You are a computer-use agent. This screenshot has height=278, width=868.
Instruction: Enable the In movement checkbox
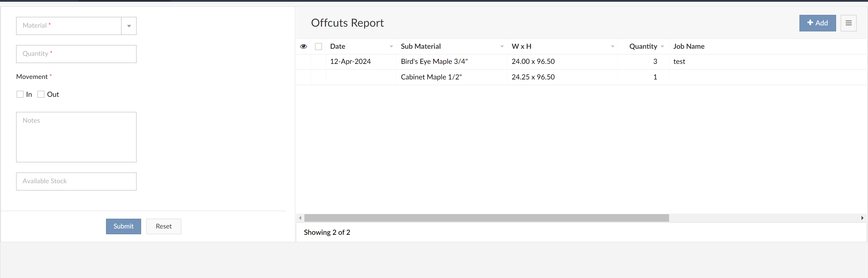pos(20,94)
